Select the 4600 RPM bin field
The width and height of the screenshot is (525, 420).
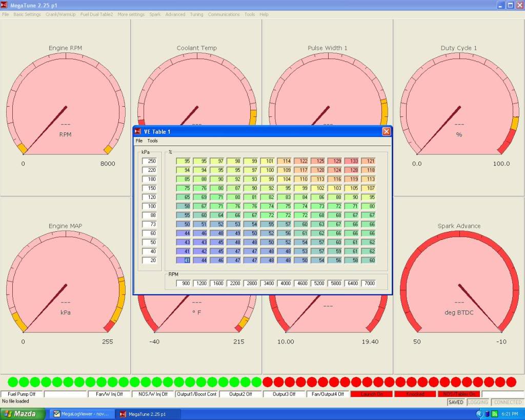301,284
